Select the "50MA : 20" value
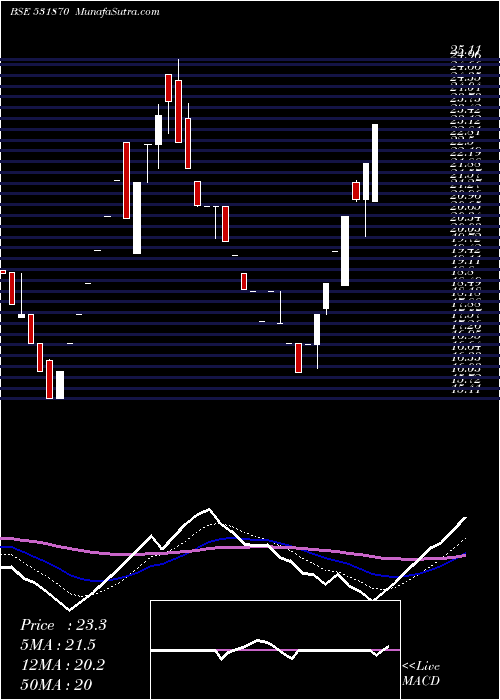This screenshot has width=500, height=700. point(56,684)
